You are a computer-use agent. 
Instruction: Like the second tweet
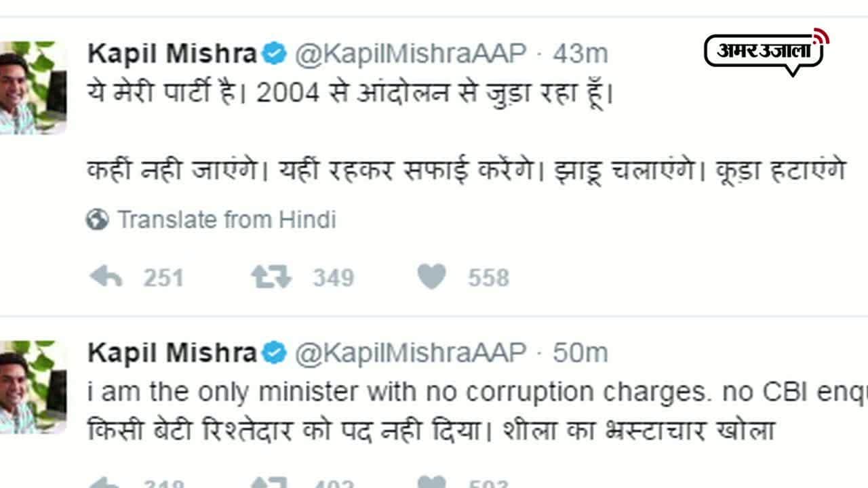pos(432,483)
